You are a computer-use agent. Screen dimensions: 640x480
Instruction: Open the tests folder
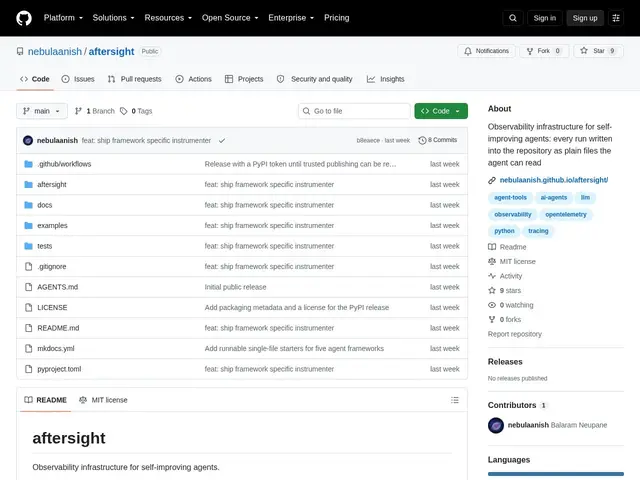(x=44, y=246)
